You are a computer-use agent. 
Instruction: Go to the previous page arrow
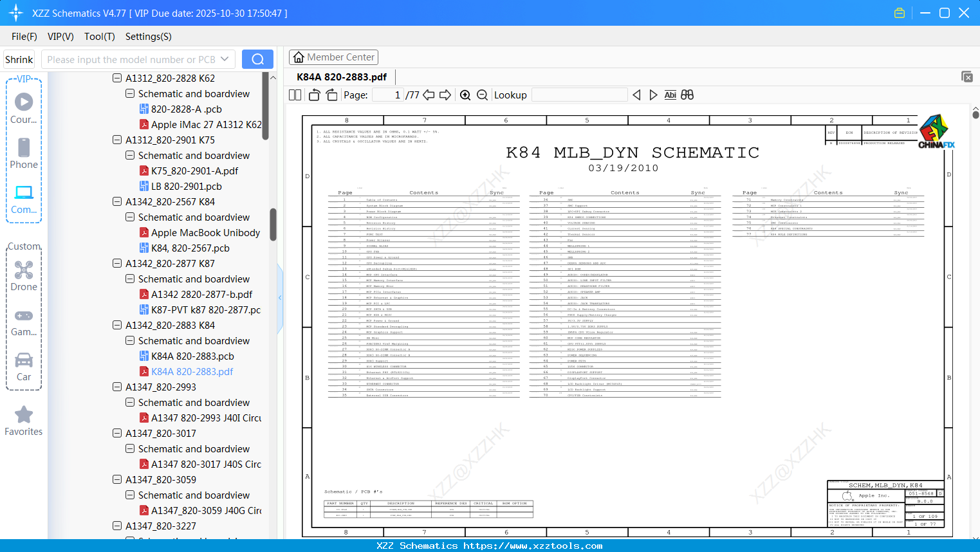click(x=429, y=95)
